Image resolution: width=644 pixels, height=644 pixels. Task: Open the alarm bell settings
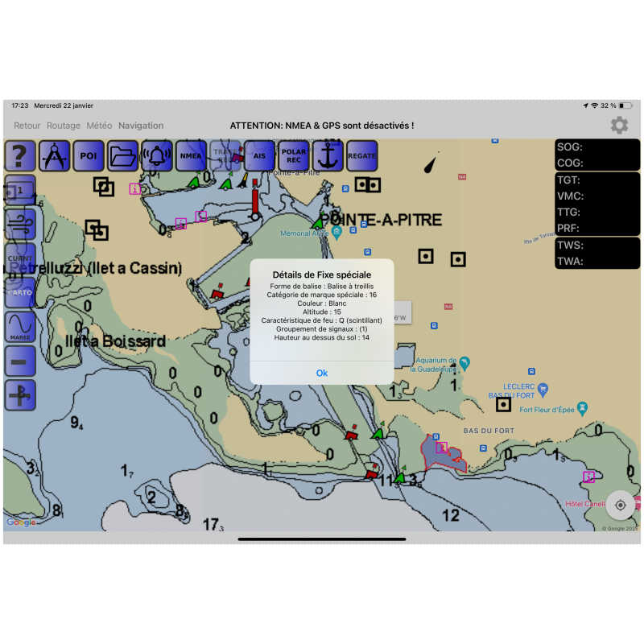click(157, 155)
